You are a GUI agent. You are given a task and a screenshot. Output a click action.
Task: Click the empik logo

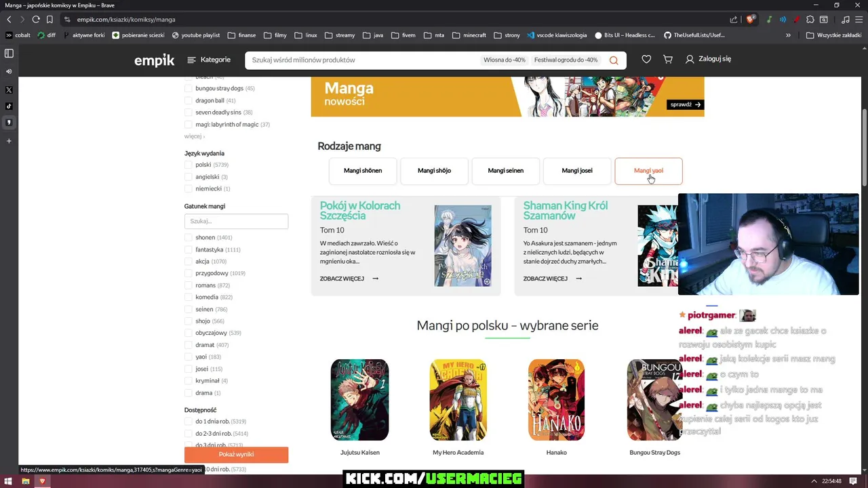155,60
